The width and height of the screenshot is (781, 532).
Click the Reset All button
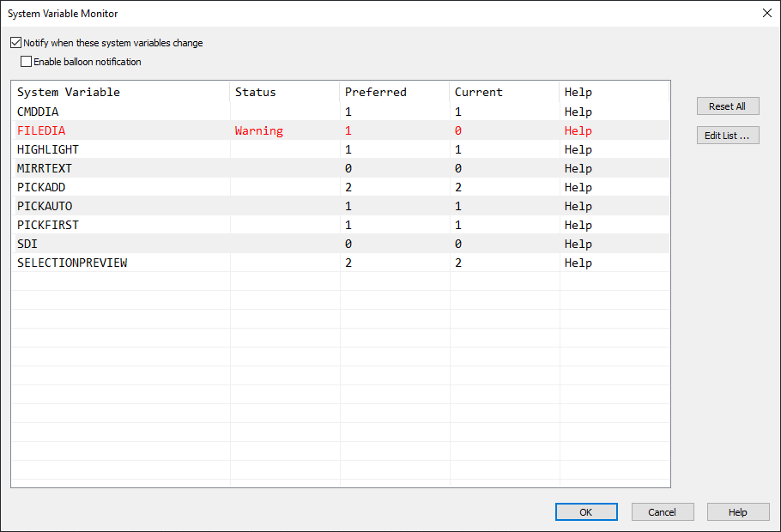727,106
